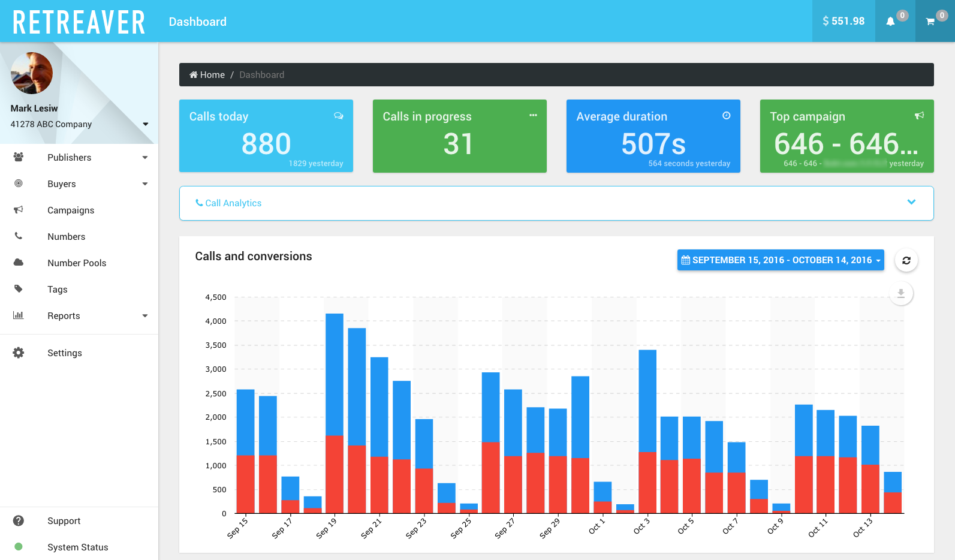955x560 pixels.
Task: Download the chart using download icon
Action: (x=901, y=293)
